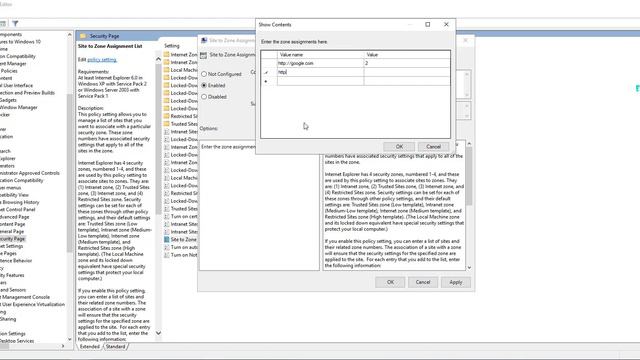Select Administrator Approved Controls in the tree
Screen dimensions: 640x360
(x=30, y=173)
